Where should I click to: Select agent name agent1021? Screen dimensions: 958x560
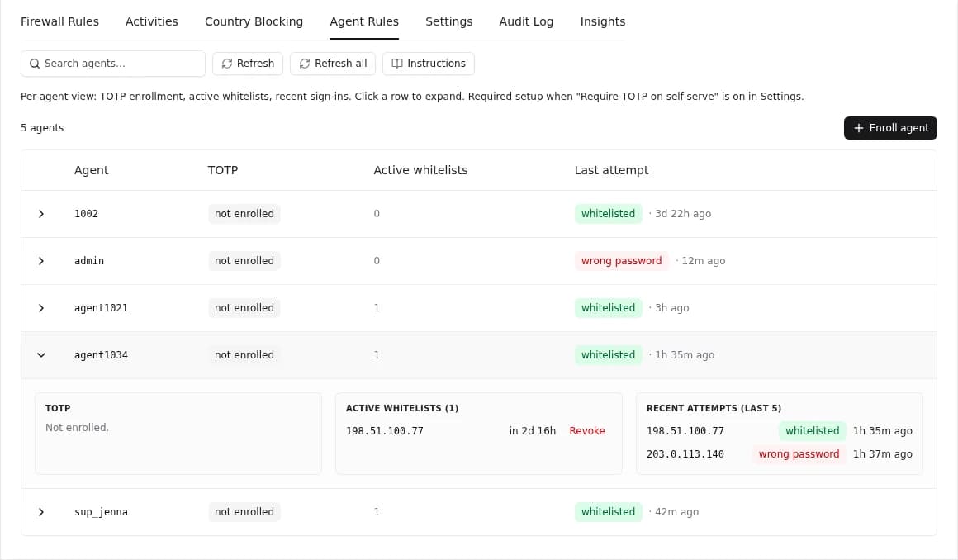(x=101, y=308)
